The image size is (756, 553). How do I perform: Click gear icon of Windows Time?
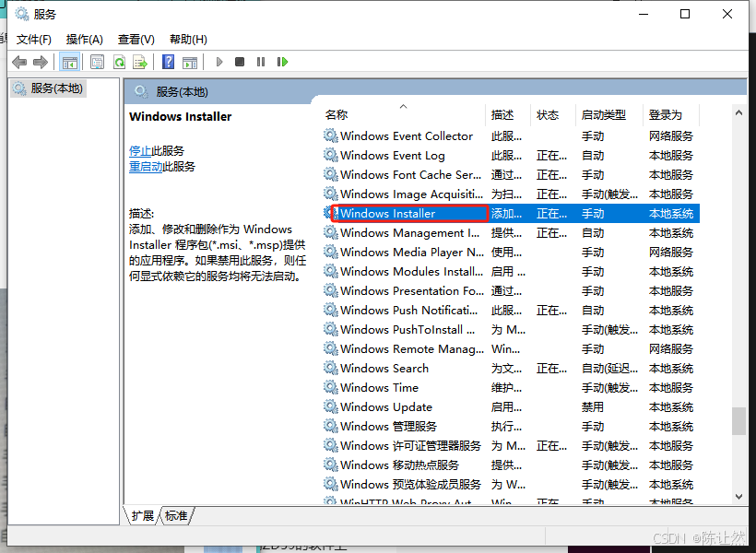coord(330,388)
